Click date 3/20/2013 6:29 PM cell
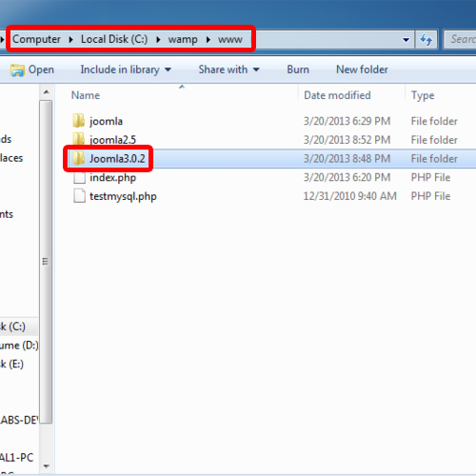The height and width of the screenshot is (476, 476). click(347, 121)
